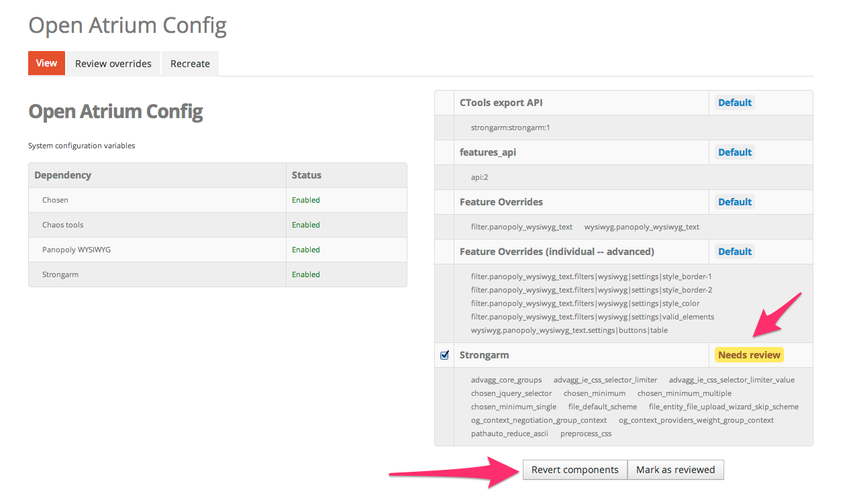Click the System configuration variables description

pyautogui.click(x=81, y=146)
